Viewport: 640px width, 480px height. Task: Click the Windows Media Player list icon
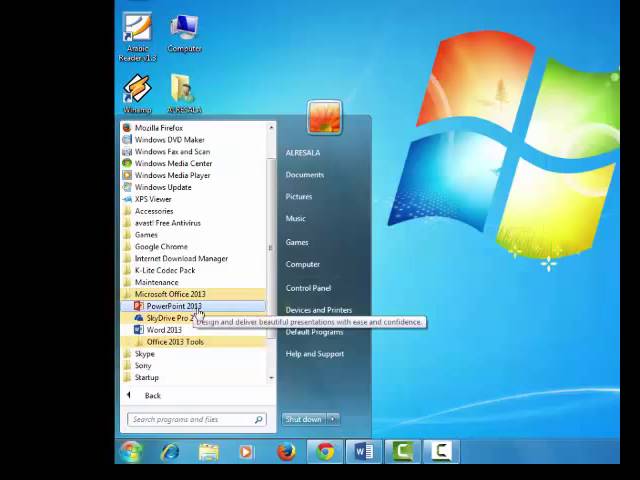(127, 175)
